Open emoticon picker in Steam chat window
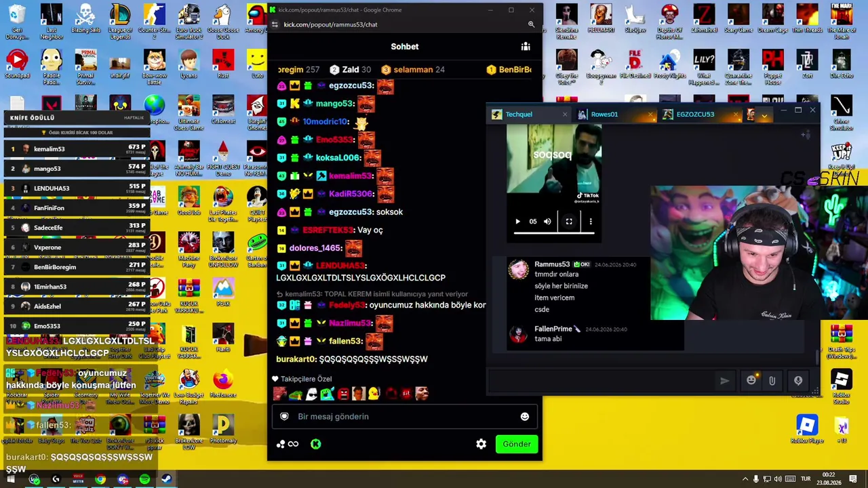The width and height of the screenshot is (868, 488). [751, 381]
